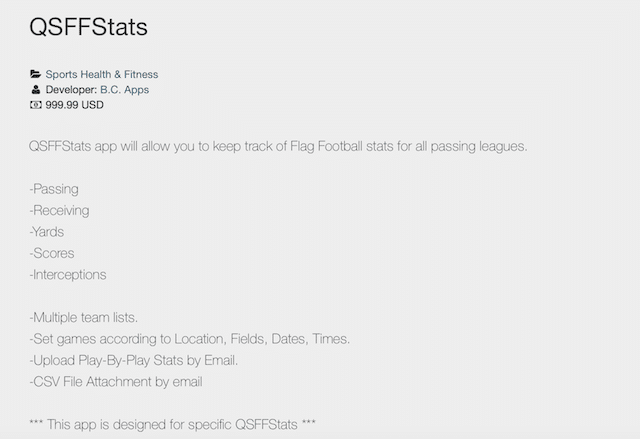Click the developer person icon

coord(36,89)
